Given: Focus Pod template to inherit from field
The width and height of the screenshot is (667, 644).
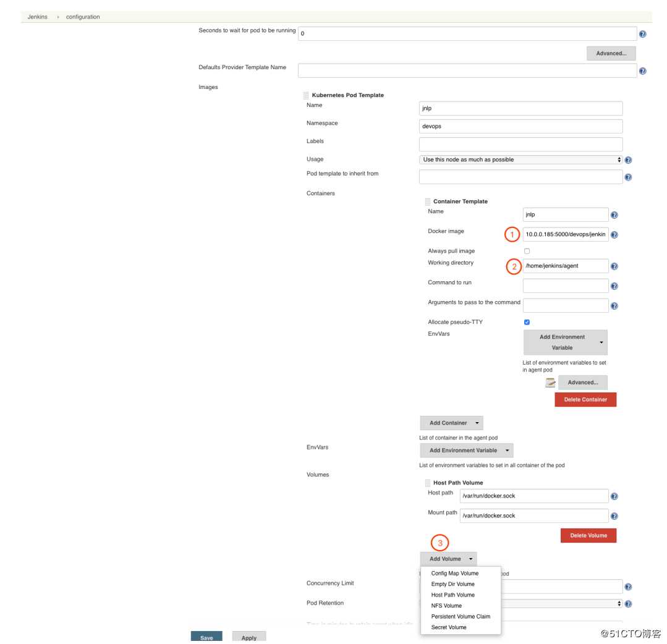Looking at the screenshot, I should click(520, 177).
